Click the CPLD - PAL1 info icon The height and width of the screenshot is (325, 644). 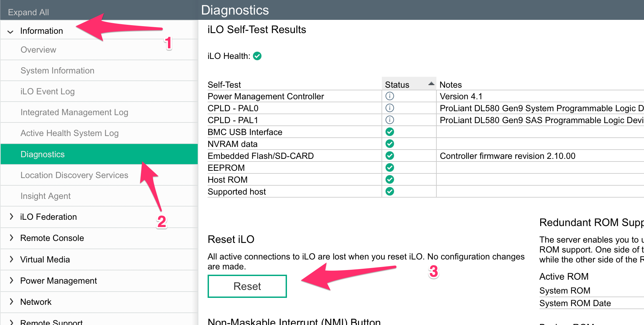tap(390, 120)
